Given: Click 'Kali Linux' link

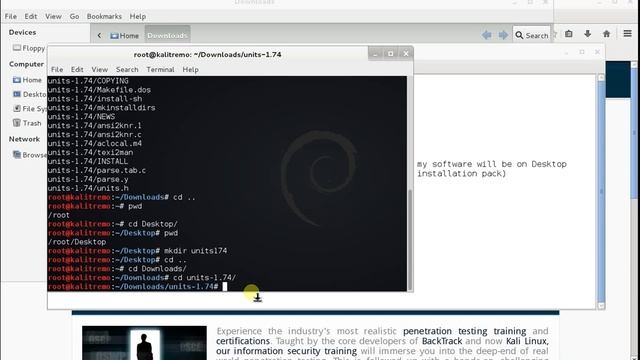Looking at the screenshot, I should pyautogui.click(x=527, y=341).
